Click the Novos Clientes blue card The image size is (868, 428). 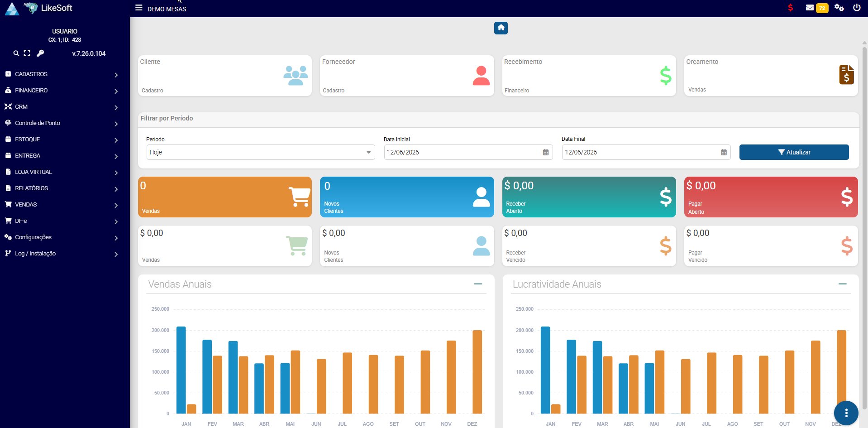tap(407, 197)
